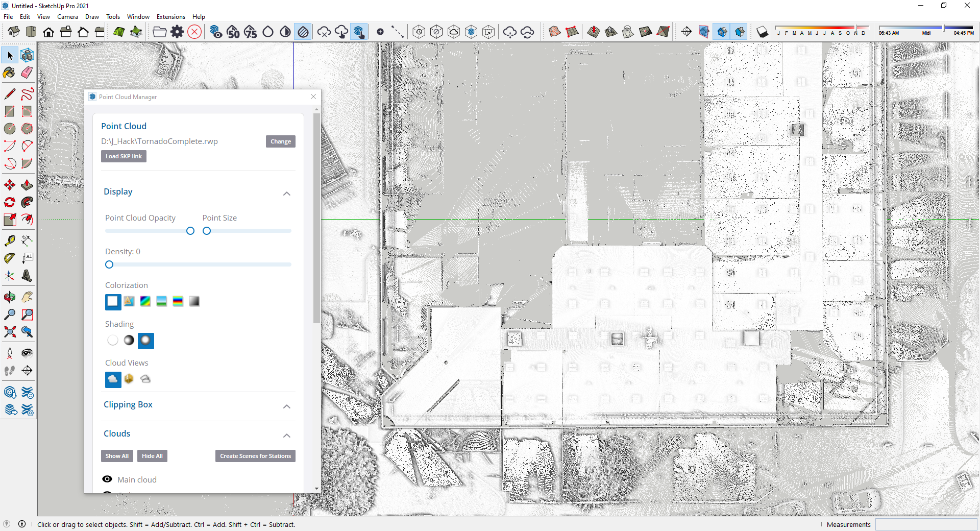
Task: Select the glowing sphere shading option
Action: pos(146,341)
